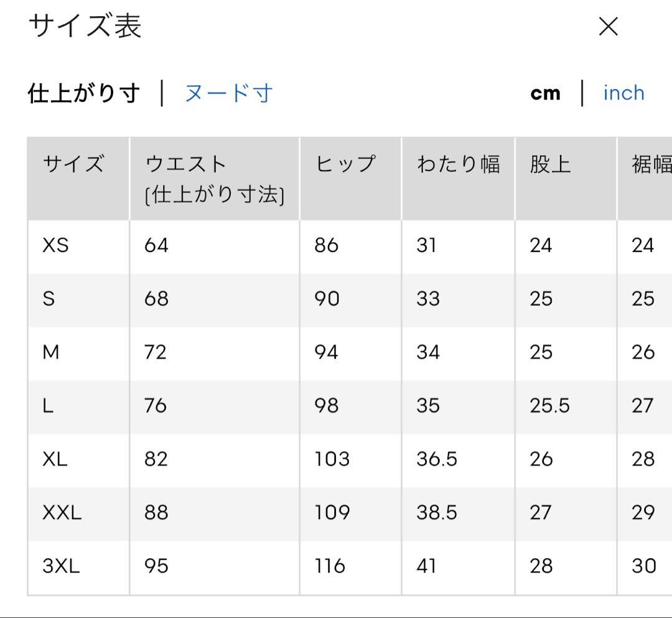Image resolution: width=672 pixels, height=618 pixels.
Task: Switch to ヌード寸 measurements tab
Action: click(228, 93)
